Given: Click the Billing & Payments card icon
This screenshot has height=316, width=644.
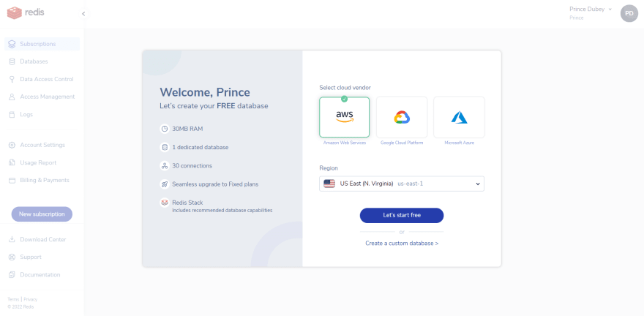Looking at the screenshot, I should [x=12, y=181].
